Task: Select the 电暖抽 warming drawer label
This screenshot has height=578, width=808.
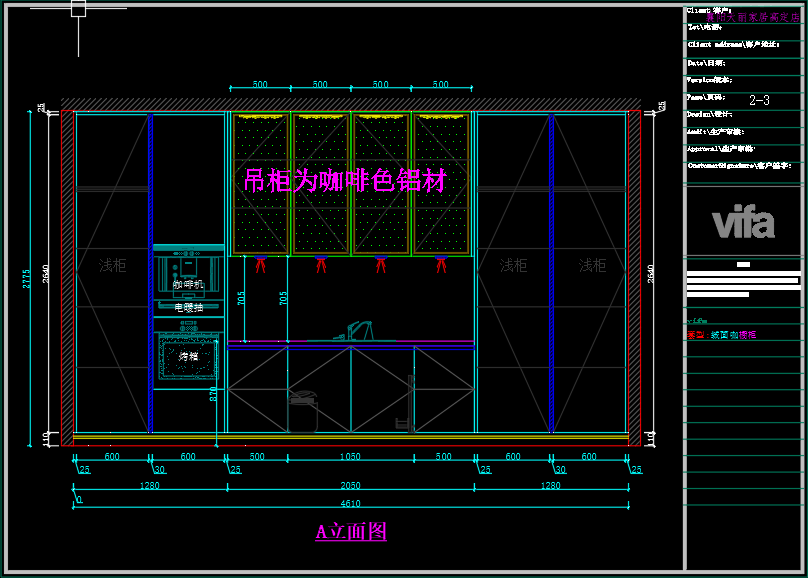Action: [x=188, y=308]
